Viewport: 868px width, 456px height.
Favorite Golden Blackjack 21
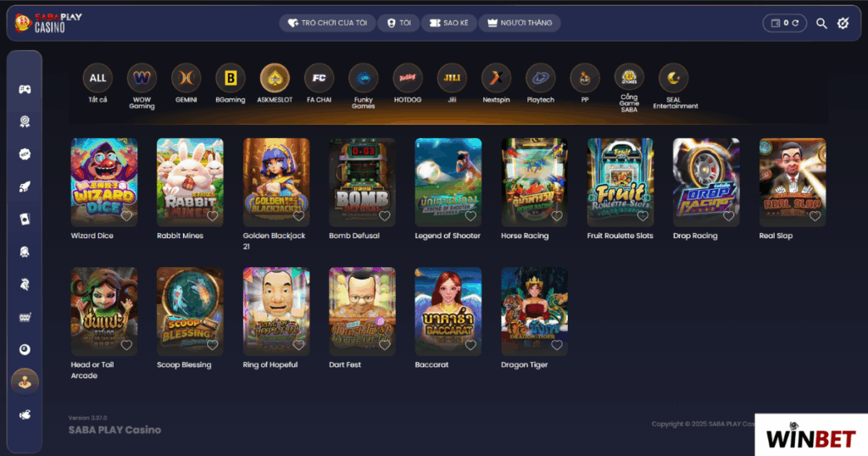coord(298,216)
